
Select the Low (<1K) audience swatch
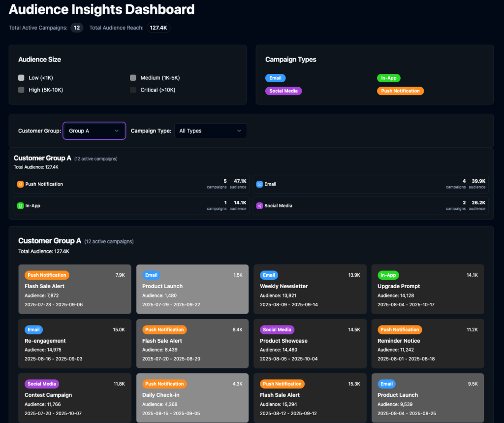(x=21, y=78)
